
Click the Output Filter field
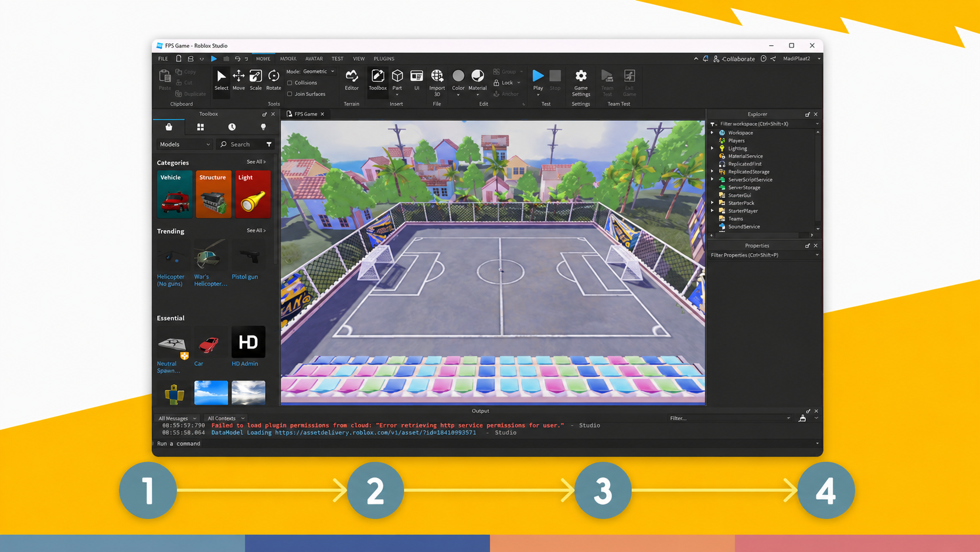[730, 418]
